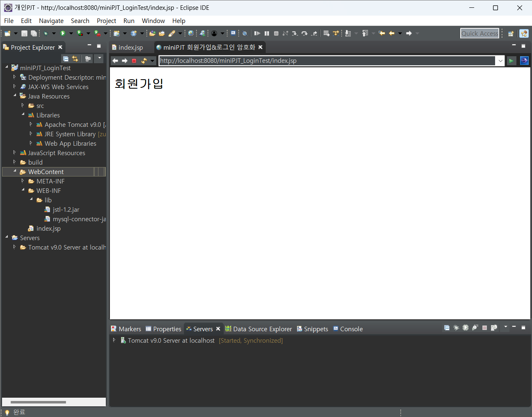Collapse the WEB-INF lib folder
The height and width of the screenshot is (417, 532).
(31, 199)
